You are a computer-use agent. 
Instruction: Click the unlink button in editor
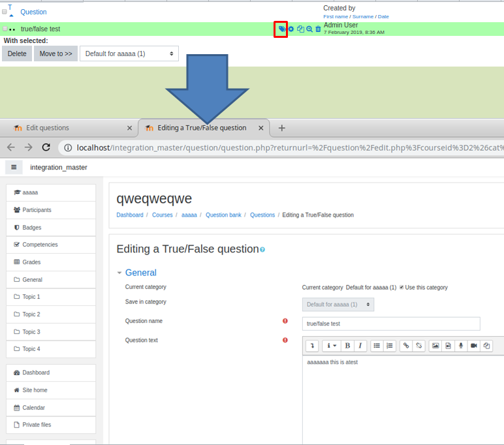pyautogui.click(x=419, y=346)
